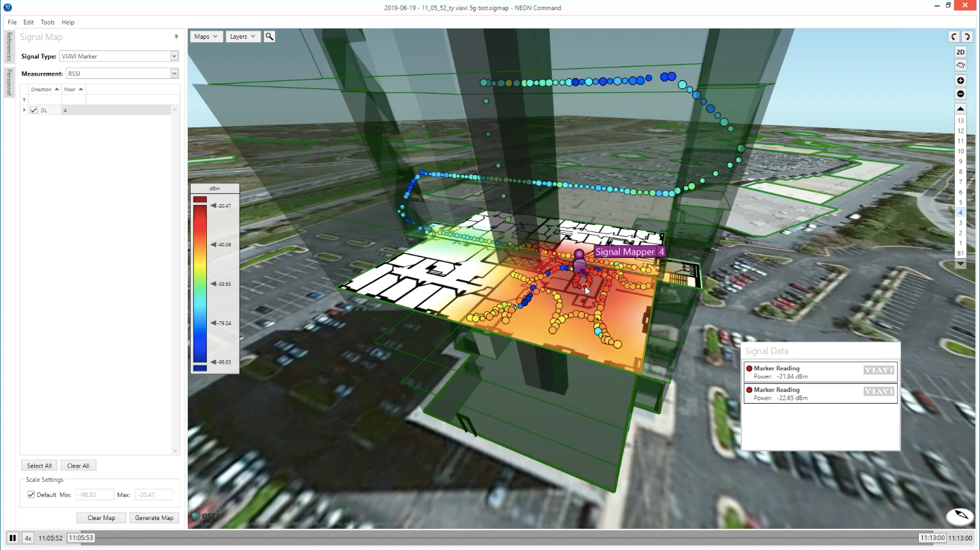Image resolution: width=980 pixels, height=550 pixels.
Task: Click the NEON Command app icon
Action: click(x=7, y=7)
